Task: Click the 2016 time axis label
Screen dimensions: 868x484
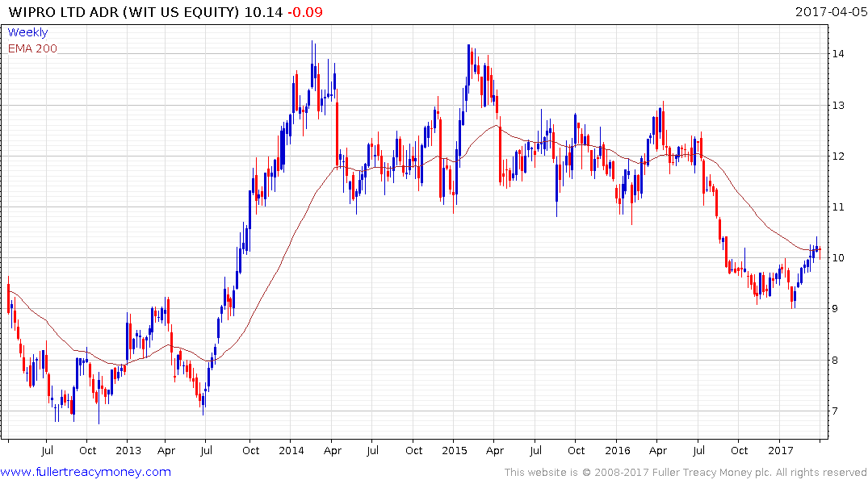Action: tap(617, 450)
